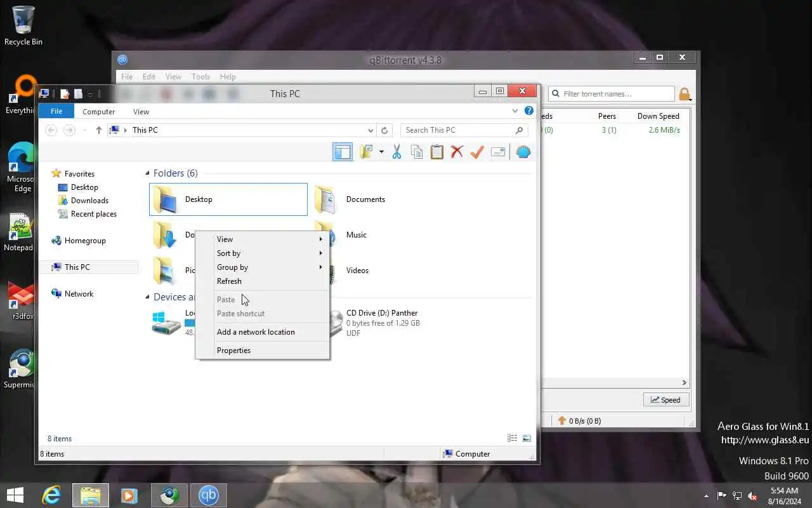
Task: Click the Speed button in qBittorrent
Action: pyautogui.click(x=666, y=400)
